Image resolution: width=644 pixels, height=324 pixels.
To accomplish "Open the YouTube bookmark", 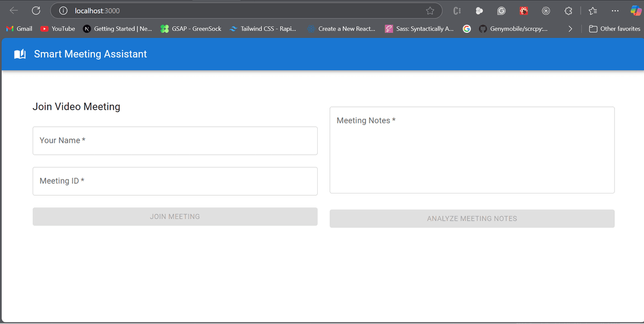I will click(x=58, y=29).
